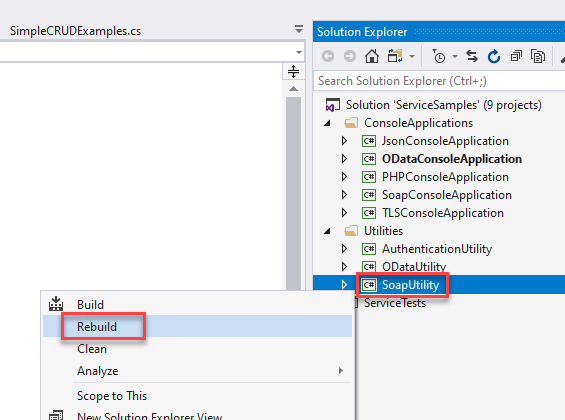Select TLSConsoleApplication project

click(443, 213)
